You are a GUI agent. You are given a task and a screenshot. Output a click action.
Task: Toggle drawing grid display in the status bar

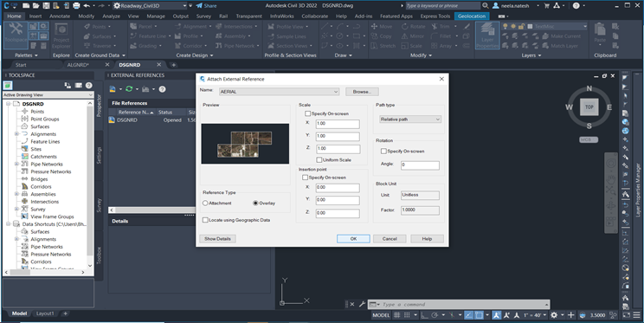pos(396,315)
